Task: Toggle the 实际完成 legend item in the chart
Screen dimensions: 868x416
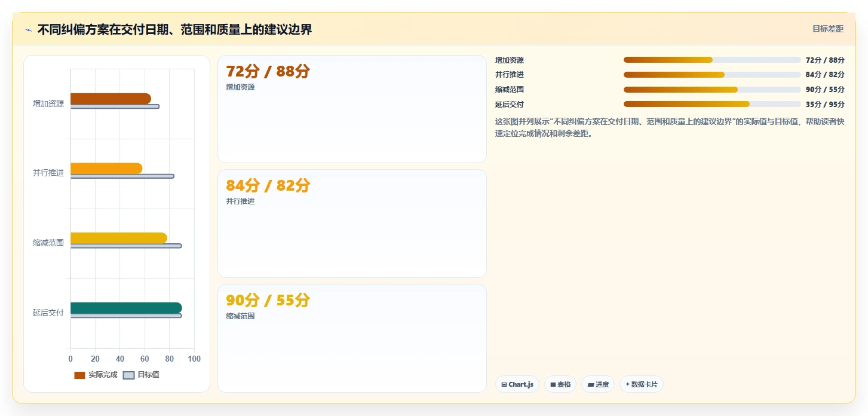Action: [96, 375]
